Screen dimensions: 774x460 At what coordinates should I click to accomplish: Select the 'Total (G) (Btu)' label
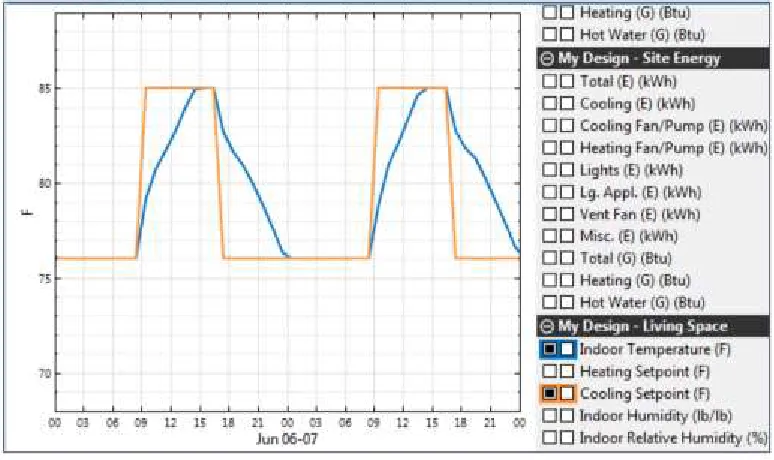tap(625, 258)
